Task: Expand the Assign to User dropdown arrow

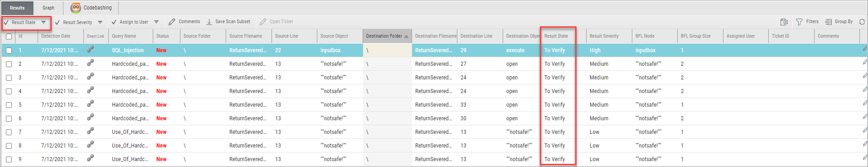Action: tap(156, 22)
